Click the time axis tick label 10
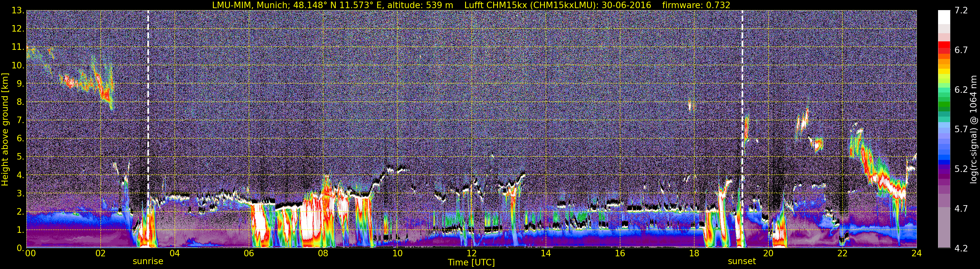 tap(397, 253)
